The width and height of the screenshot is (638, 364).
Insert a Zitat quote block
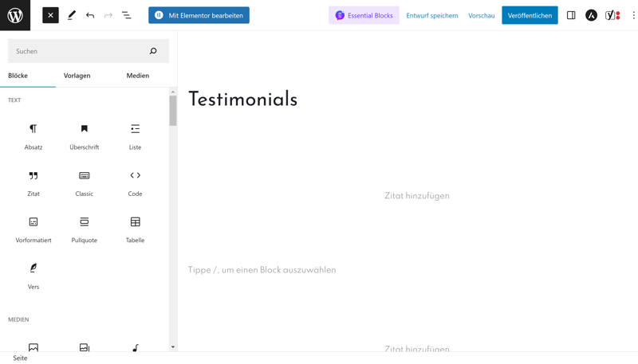33,184
